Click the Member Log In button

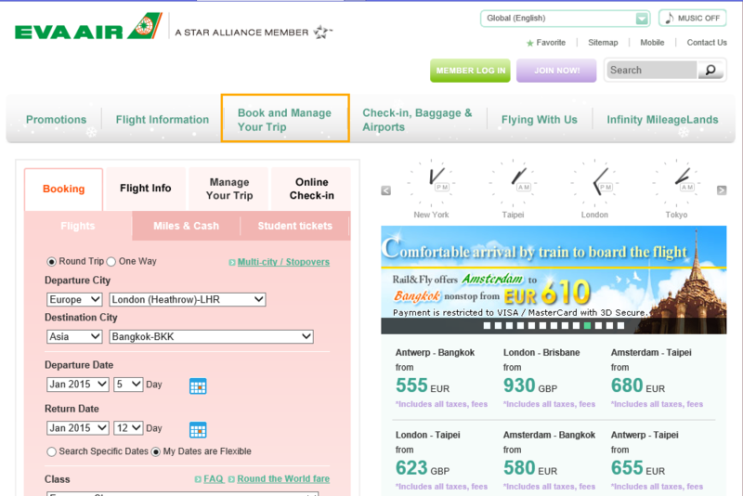(470, 71)
